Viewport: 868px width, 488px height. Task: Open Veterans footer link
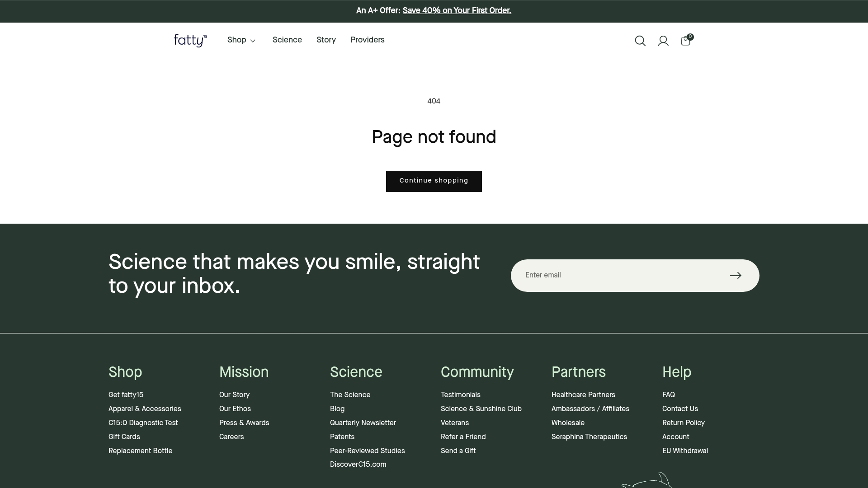tap(455, 423)
